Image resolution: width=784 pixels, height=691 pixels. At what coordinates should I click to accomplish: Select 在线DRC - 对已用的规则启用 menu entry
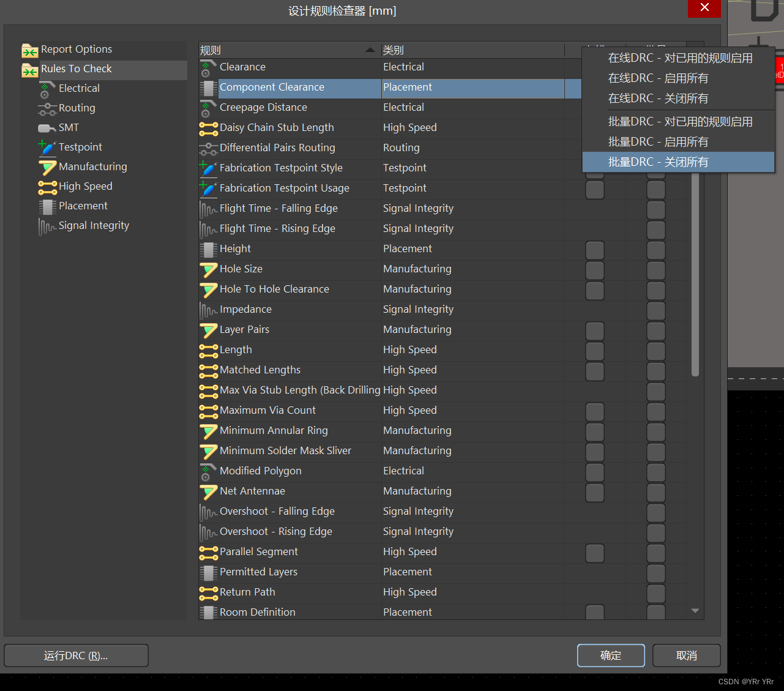point(680,58)
